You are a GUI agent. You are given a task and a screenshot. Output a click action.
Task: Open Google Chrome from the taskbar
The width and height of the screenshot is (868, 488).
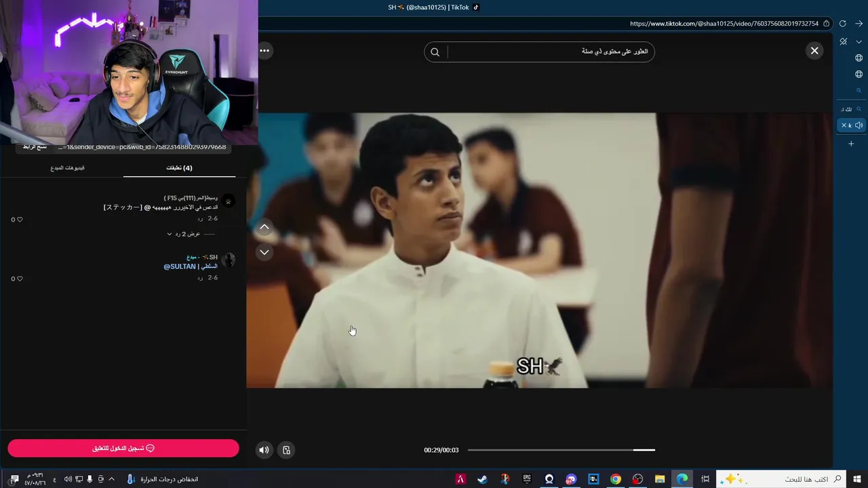tap(616, 479)
